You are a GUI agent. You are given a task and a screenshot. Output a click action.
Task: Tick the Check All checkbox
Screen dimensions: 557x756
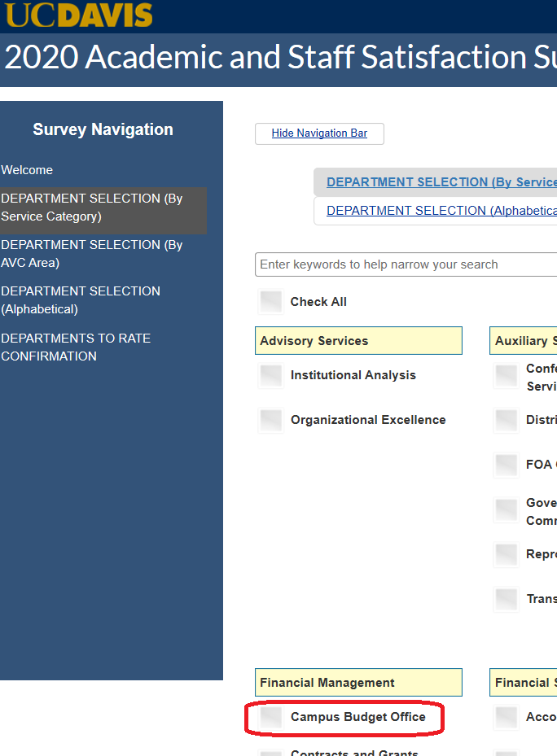click(x=271, y=302)
